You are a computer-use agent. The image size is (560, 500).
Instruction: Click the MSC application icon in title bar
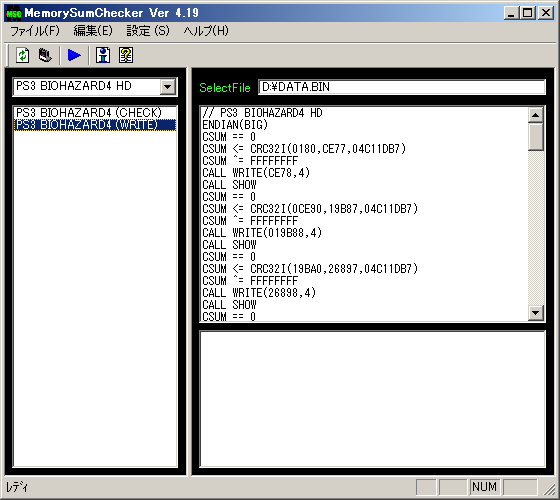click(14, 13)
